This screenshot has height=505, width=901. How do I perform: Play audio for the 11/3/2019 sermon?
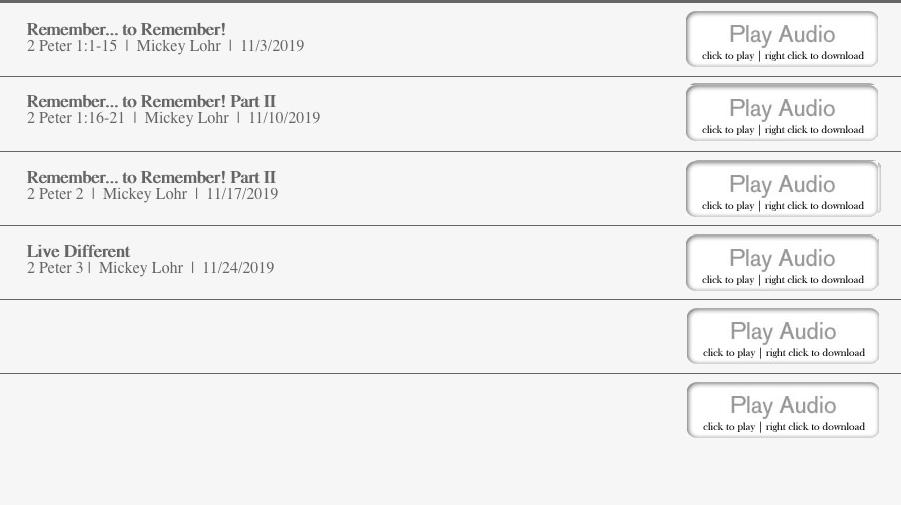782,39
